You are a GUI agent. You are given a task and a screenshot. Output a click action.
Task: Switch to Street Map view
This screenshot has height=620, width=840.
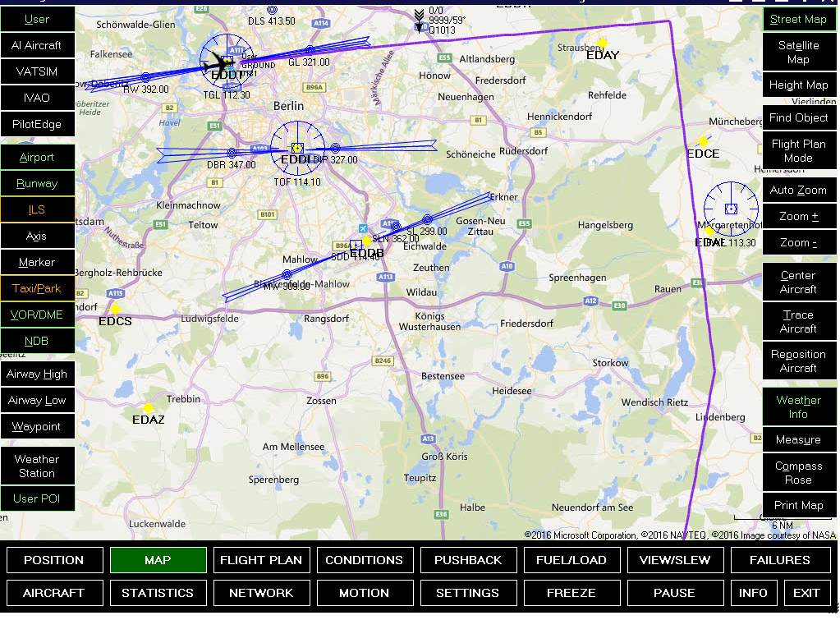(x=799, y=20)
